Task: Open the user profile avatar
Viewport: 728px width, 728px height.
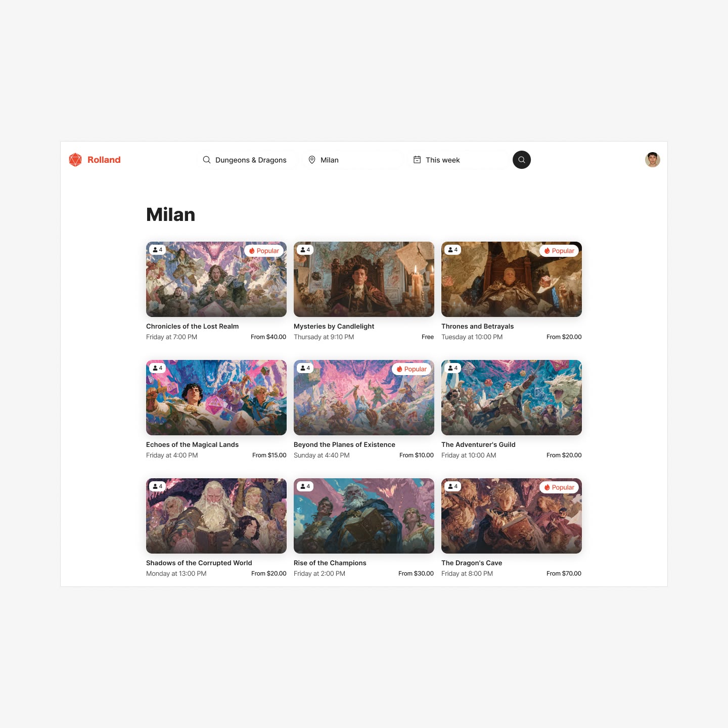Action: pos(653,160)
